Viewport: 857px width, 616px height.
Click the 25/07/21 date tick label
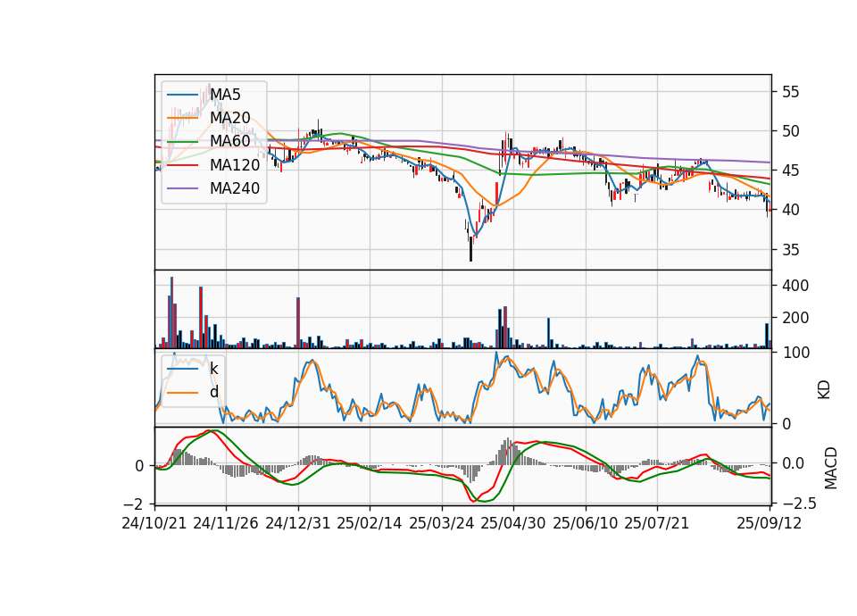coord(657,523)
